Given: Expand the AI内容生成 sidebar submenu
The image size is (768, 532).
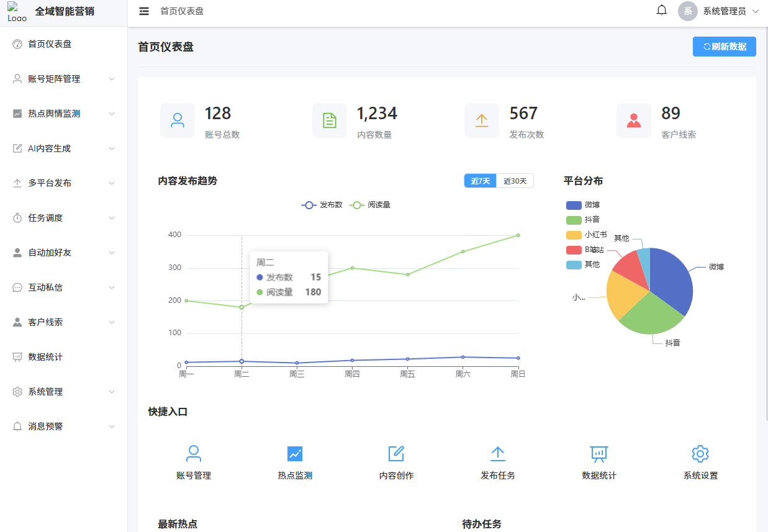Looking at the screenshot, I should pos(64,148).
